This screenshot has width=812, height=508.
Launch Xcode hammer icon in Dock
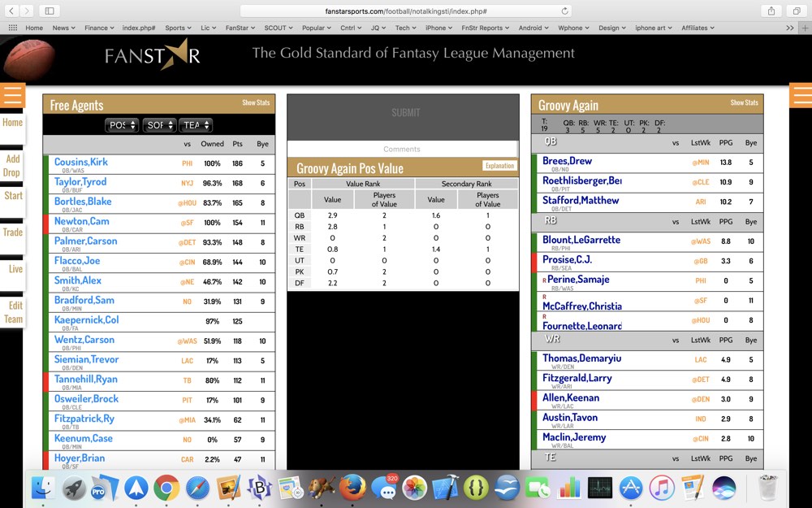click(x=445, y=488)
